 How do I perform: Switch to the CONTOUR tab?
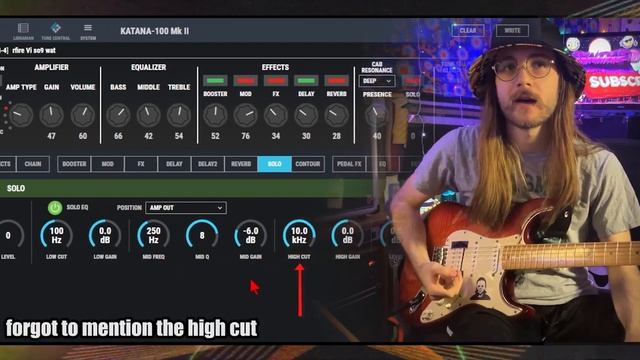coord(308,164)
